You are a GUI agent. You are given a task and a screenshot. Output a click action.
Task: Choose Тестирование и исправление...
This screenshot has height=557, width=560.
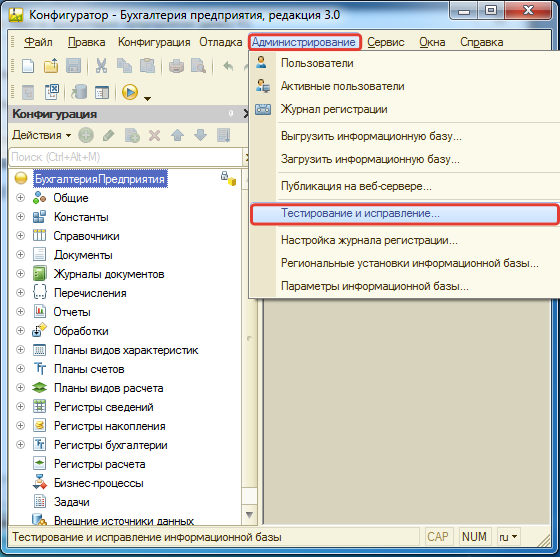tap(405, 213)
